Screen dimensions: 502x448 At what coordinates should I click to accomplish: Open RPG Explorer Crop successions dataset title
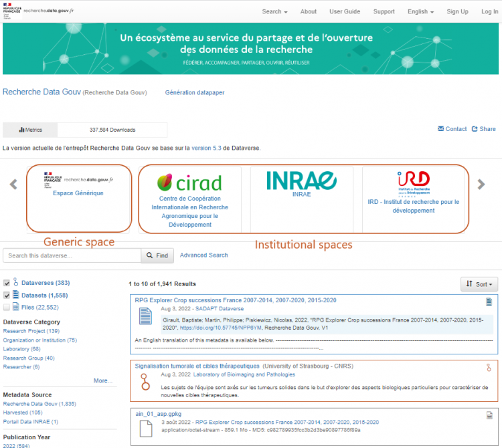pyautogui.click(x=236, y=300)
